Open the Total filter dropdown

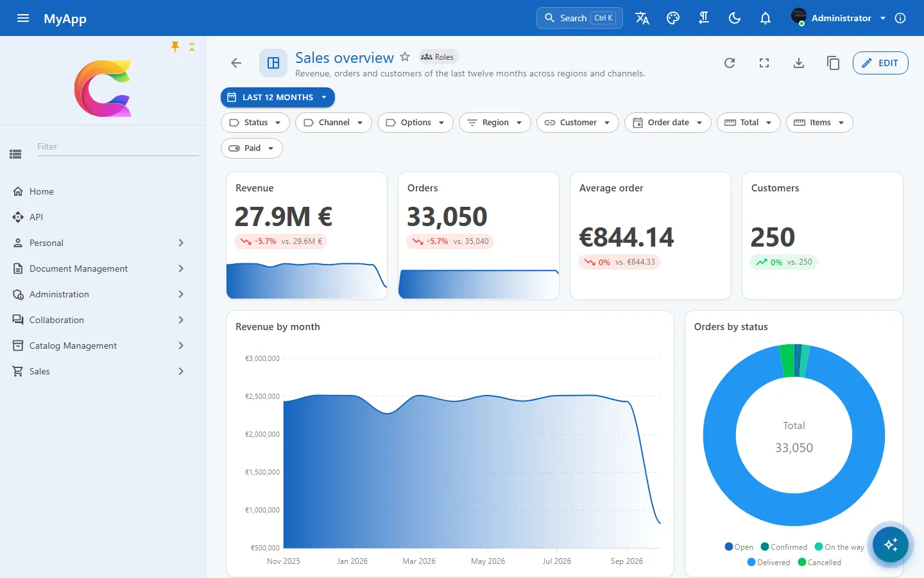pos(749,123)
